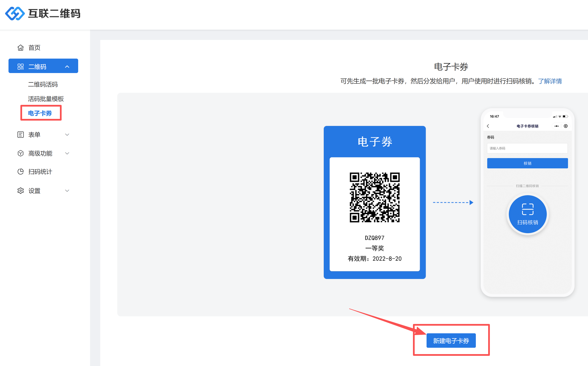588x366 pixels.
Task: Open the 二维码活码 submenu item
Action: coord(43,84)
